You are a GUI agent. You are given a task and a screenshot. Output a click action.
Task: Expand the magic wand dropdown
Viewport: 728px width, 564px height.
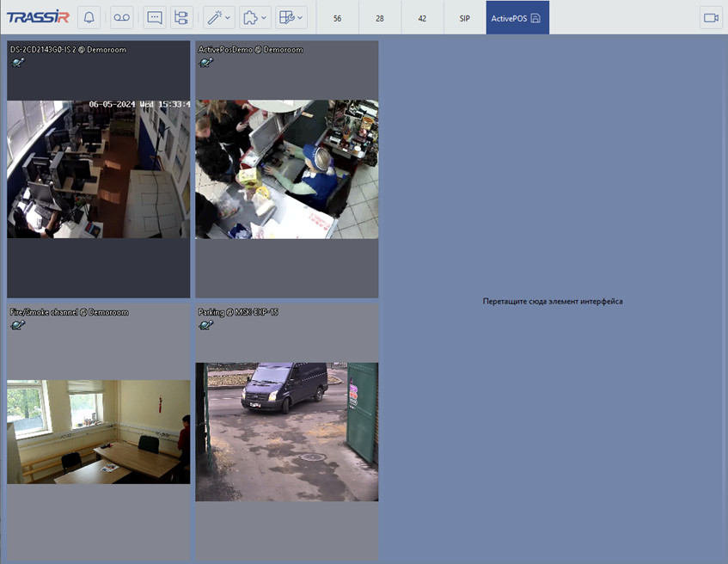pos(218,17)
